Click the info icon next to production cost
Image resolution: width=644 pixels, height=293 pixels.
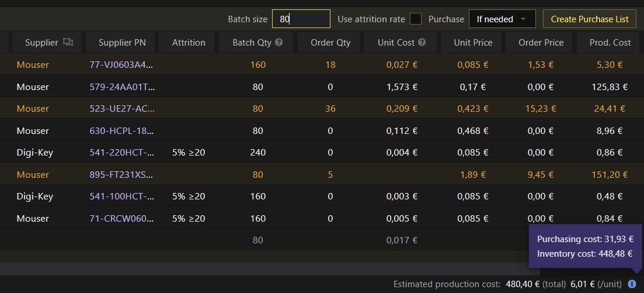[x=632, y=284]
